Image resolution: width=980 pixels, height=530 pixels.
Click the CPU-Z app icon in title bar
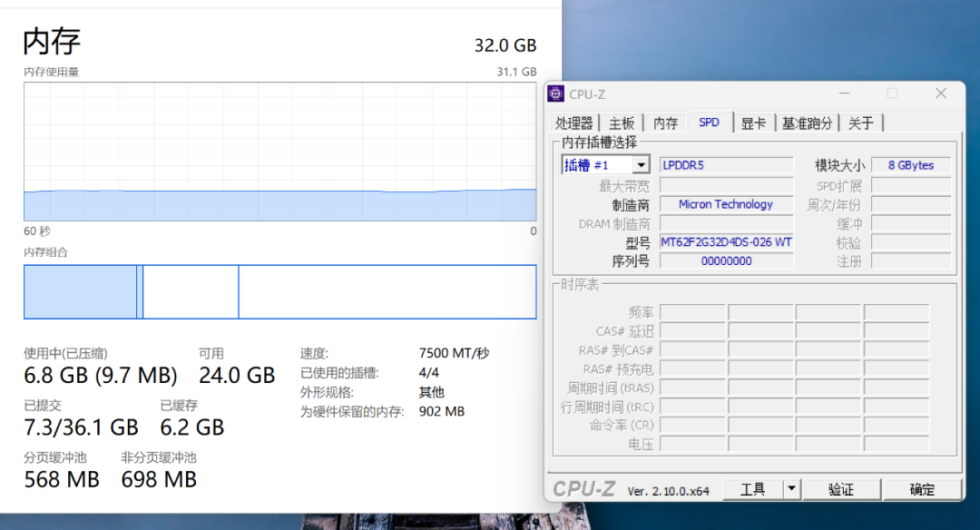point(555,93)
